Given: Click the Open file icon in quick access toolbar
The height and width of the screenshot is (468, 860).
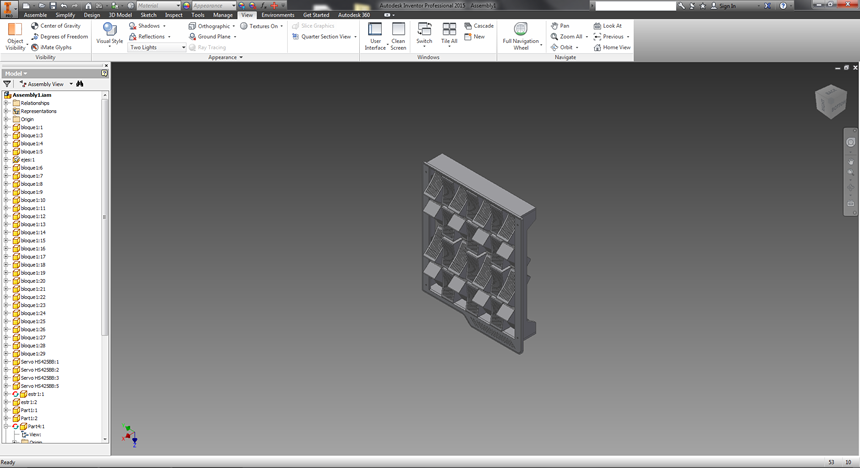Looking at the screenshot, I should pyautogui.click(x=41, y=5).
